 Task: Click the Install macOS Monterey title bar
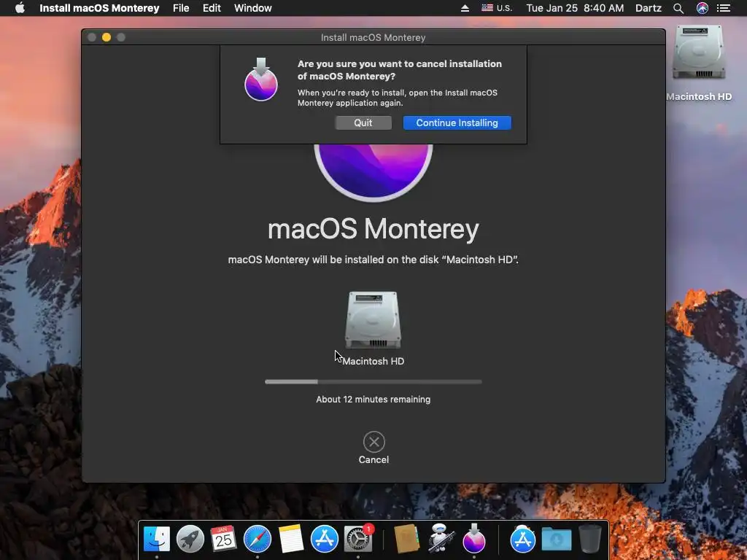[x=373, y=37]
